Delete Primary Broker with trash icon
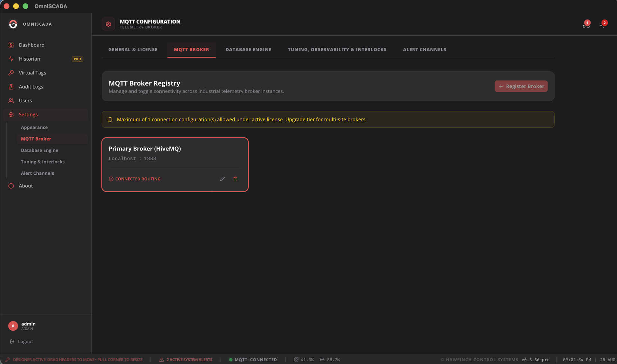The height and width of the screenshot is (364, 617). click(235, 179)
